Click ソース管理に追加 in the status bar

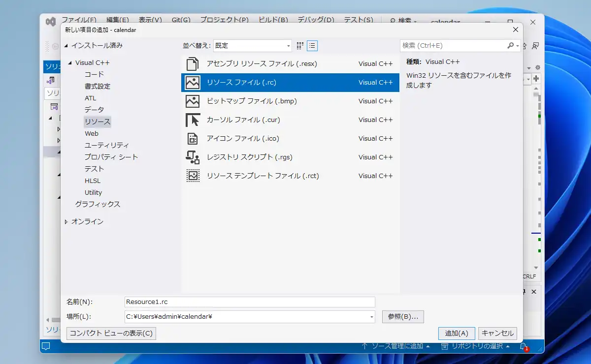[396, 346]
